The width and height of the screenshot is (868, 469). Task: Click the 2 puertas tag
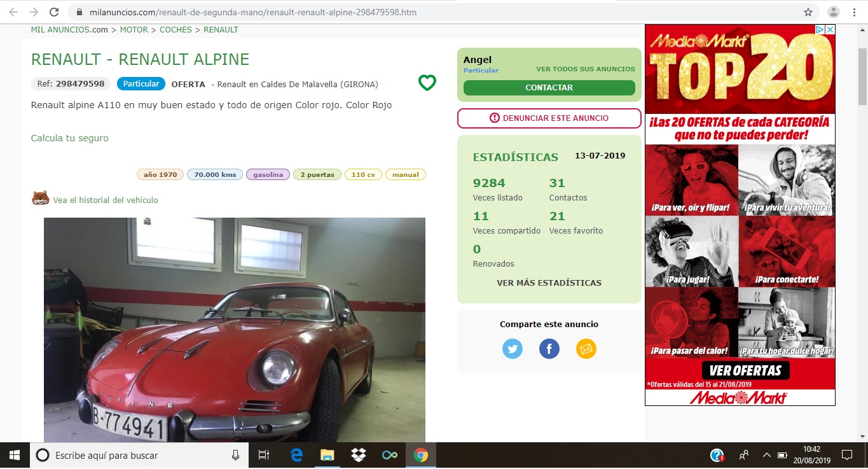click(x=317, y=174)
